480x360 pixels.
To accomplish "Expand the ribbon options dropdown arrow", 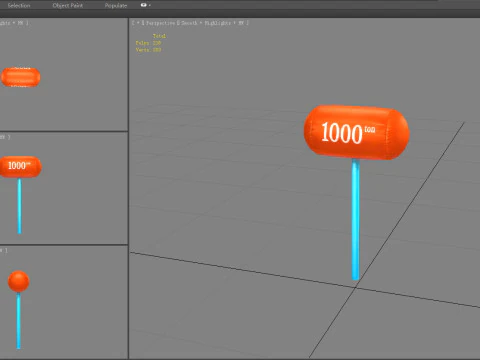I will pos(150,5).
